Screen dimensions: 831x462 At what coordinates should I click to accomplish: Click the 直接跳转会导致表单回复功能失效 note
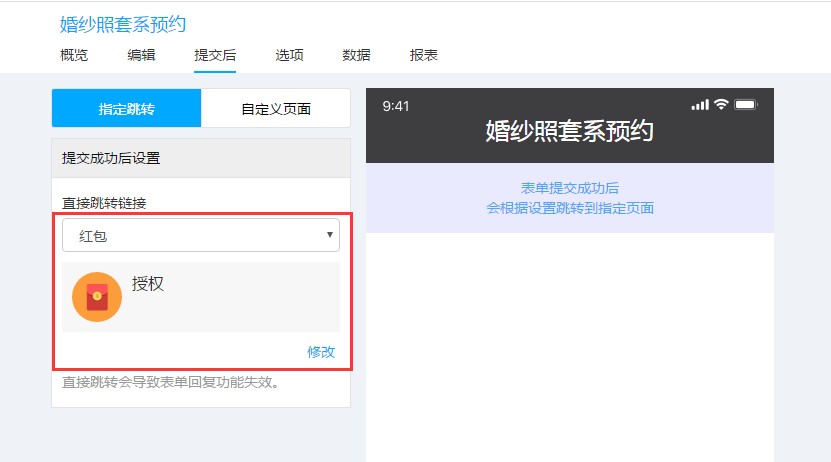[171, 382]
